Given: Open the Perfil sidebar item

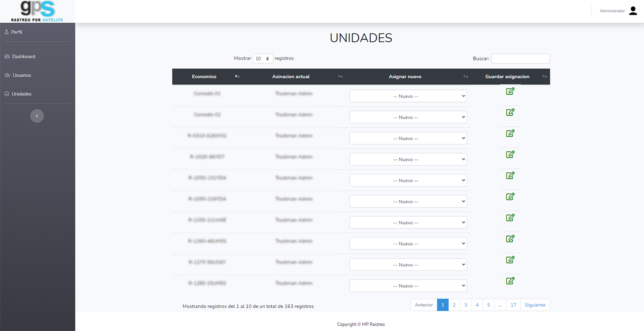Looking at the screenshot, I should (17, 32).
